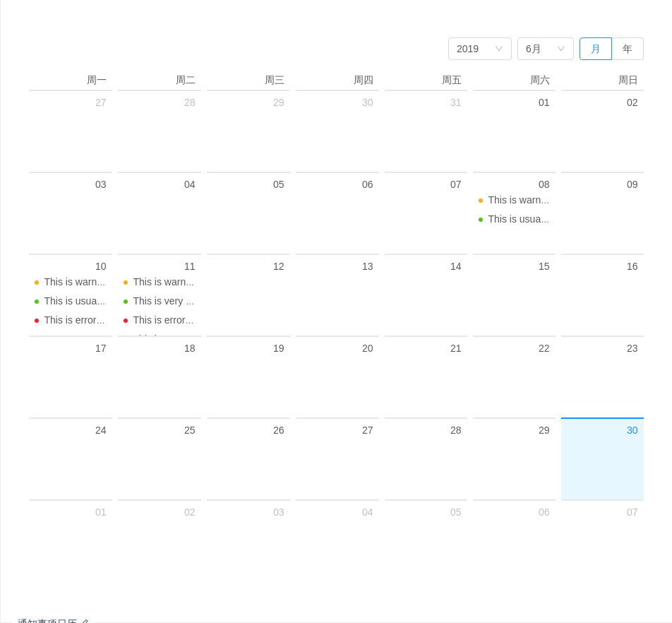Screen dimensions: 672x623
Task: Click the orange warning dot on June 11
Action: click(x=126, y=282)
